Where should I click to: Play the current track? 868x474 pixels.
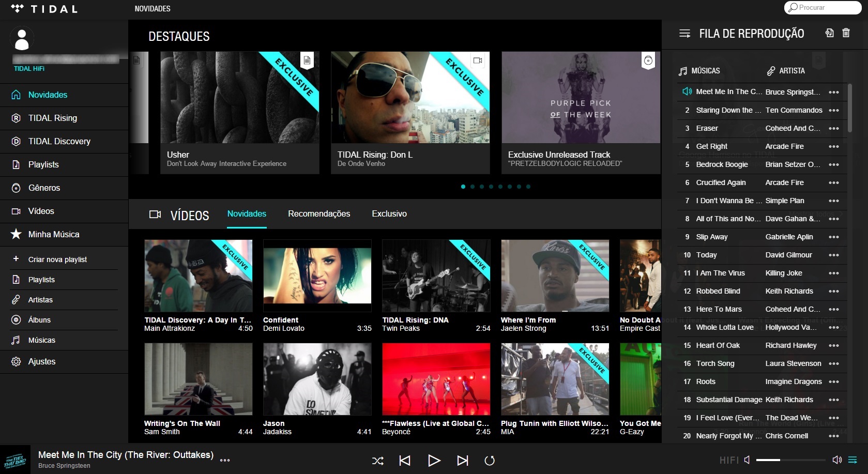(434, 461)
